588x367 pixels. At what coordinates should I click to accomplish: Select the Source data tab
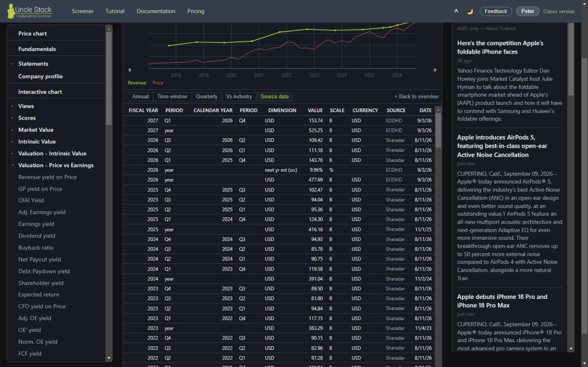coord(275,97)
